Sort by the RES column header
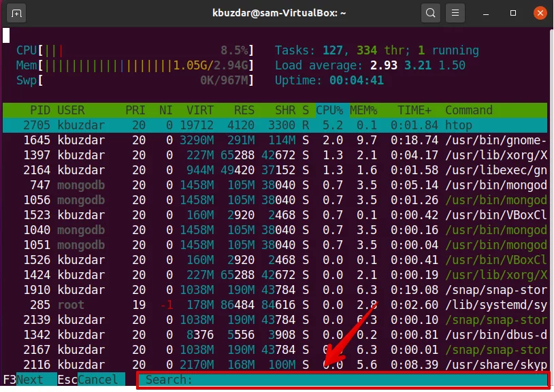This screenshot has height=392, width=554. pos(244,110)
